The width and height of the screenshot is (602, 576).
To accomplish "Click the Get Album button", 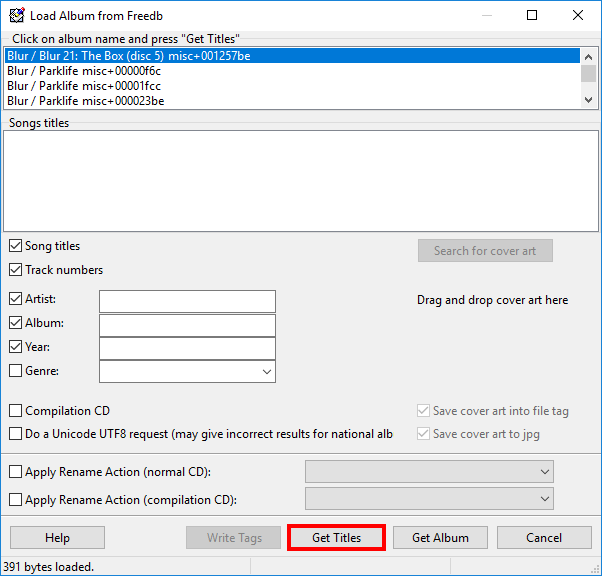I will pyautogui.click(x=440, y=538).
